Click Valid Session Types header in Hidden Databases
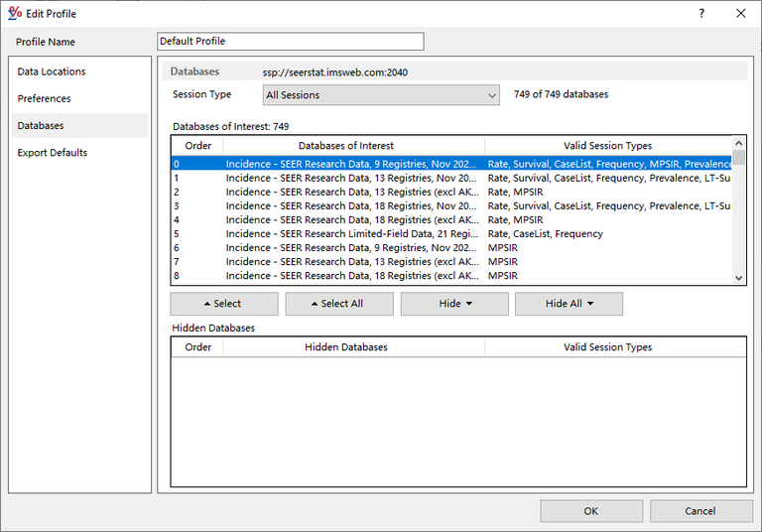Viewport: 762px width, 532px height. tap(607, 347)
